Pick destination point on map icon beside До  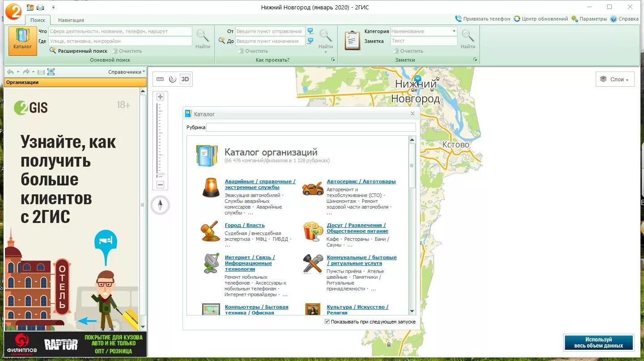tap(310, 41)
